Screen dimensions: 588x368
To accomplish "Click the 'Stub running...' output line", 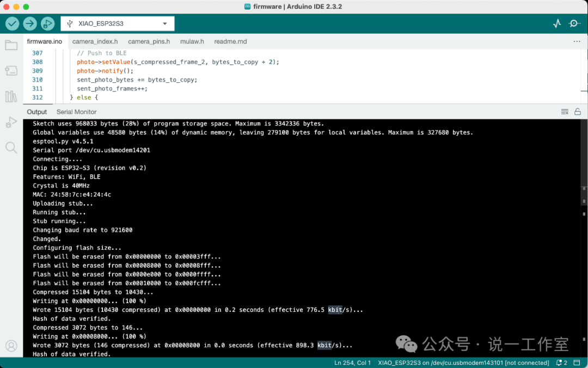I will (x=59, y=221).
